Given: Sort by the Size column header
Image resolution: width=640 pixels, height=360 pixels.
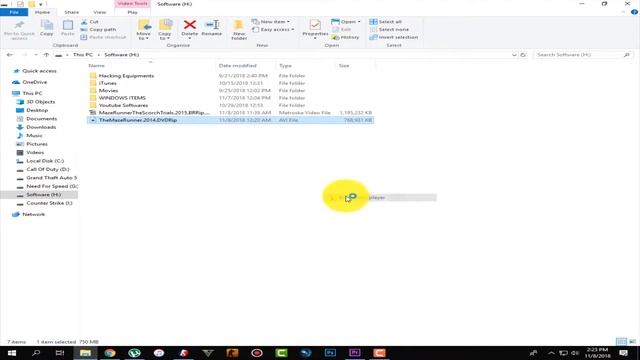Looking at the screenshot, I should click(x=344, y=66).
